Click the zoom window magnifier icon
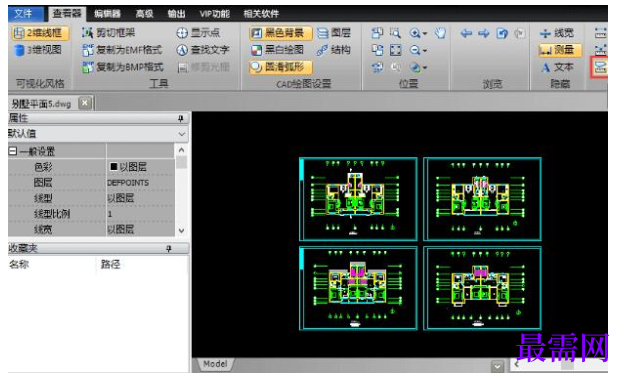628x379 pixels. point(395,33)
